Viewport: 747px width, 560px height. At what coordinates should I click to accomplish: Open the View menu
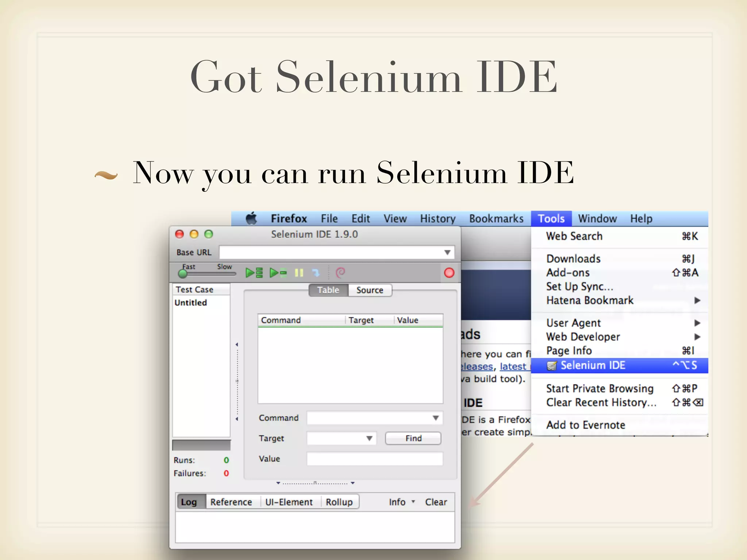(395, 219)
